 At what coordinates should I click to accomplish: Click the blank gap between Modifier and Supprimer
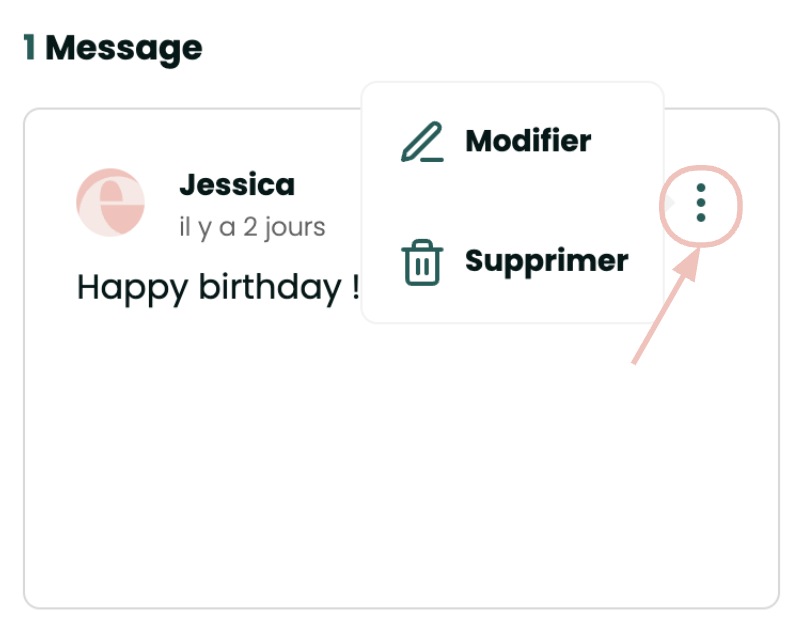pos(512,202)
